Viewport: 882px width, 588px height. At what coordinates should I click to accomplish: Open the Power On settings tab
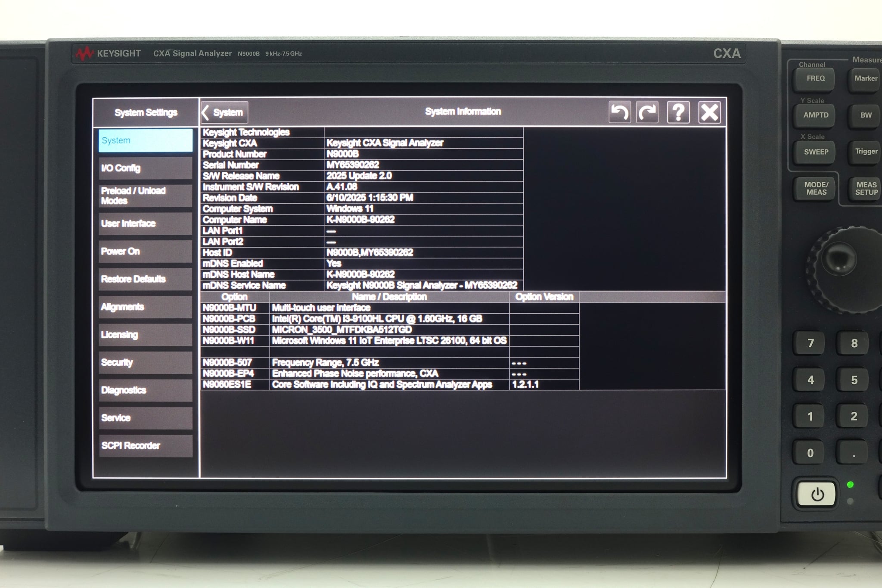coord(146,251)
